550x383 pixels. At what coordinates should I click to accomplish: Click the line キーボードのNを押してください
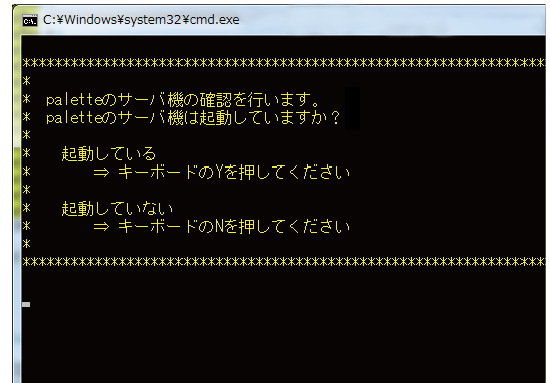point(234,226)
